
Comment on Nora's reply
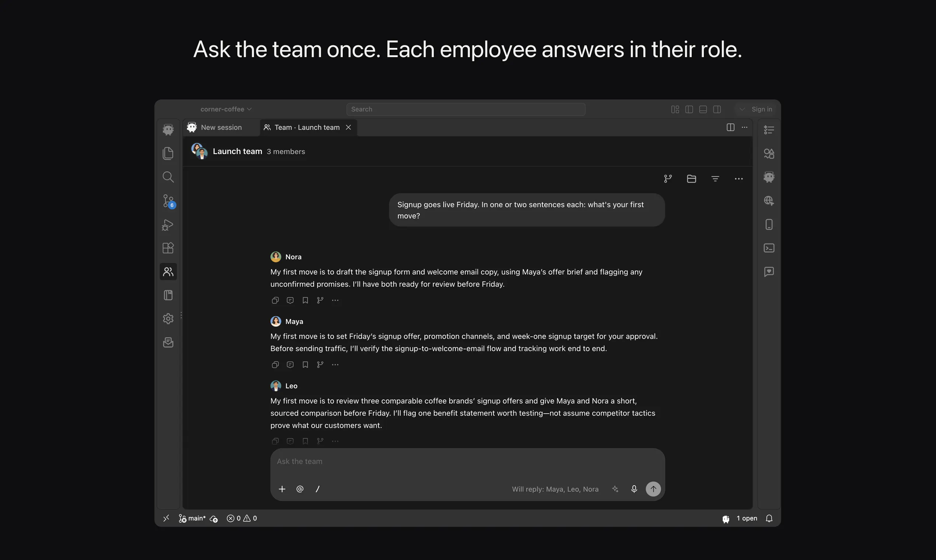pos(290,300)
